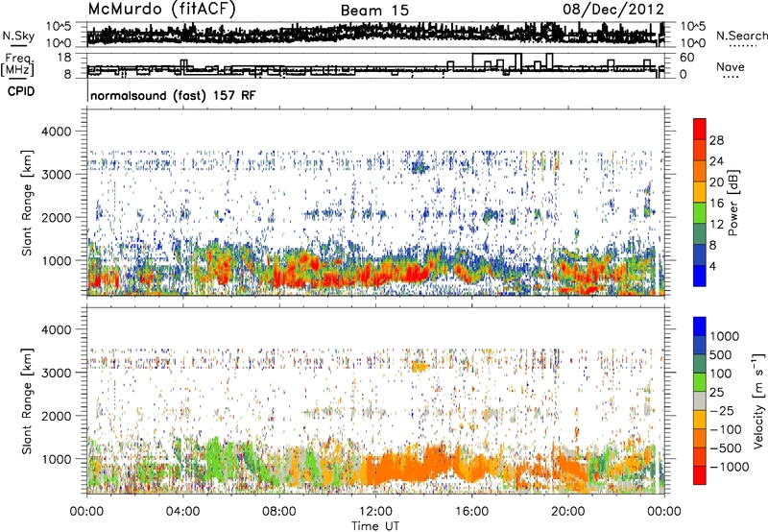Click the '4000' tick of the power panel

pyautogui.click(x=57, y=132)
